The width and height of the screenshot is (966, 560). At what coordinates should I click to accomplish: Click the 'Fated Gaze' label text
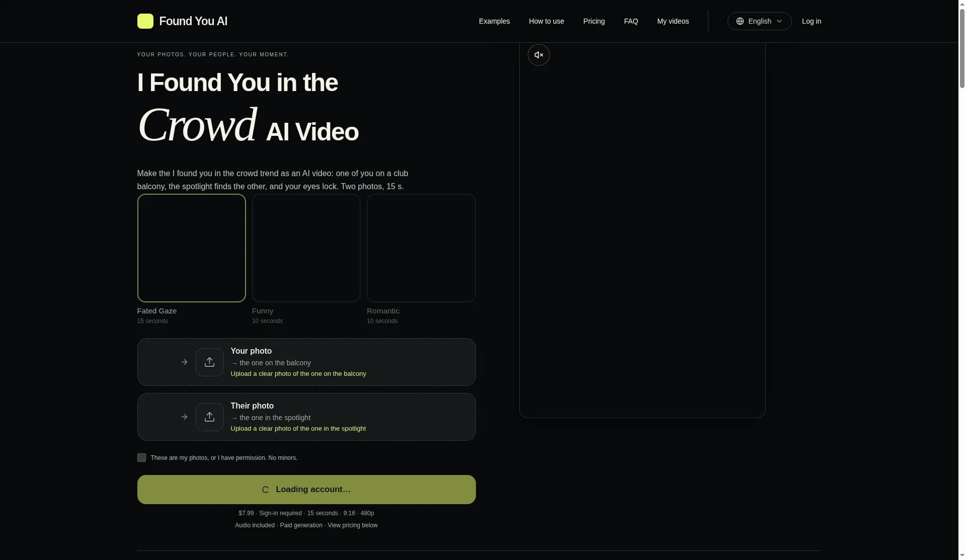pos(156,311)
